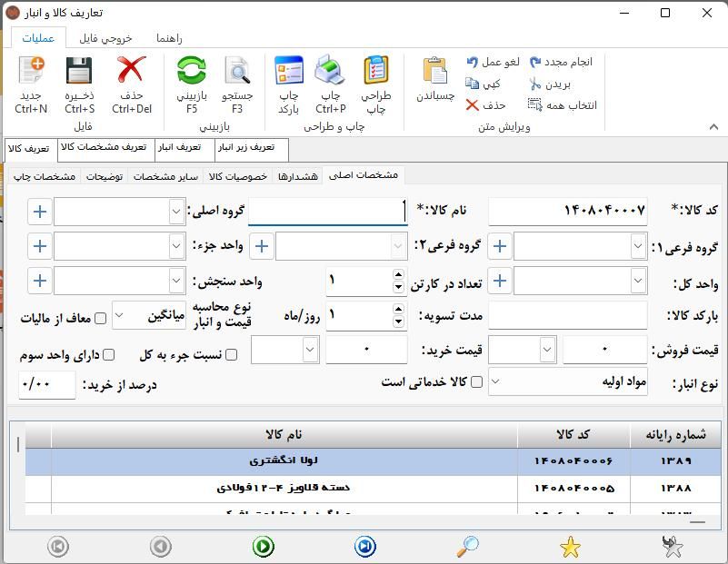The height and width of the screenshot is (564, 728).
Task: Click the نام کالا input field
Action: 328,212
